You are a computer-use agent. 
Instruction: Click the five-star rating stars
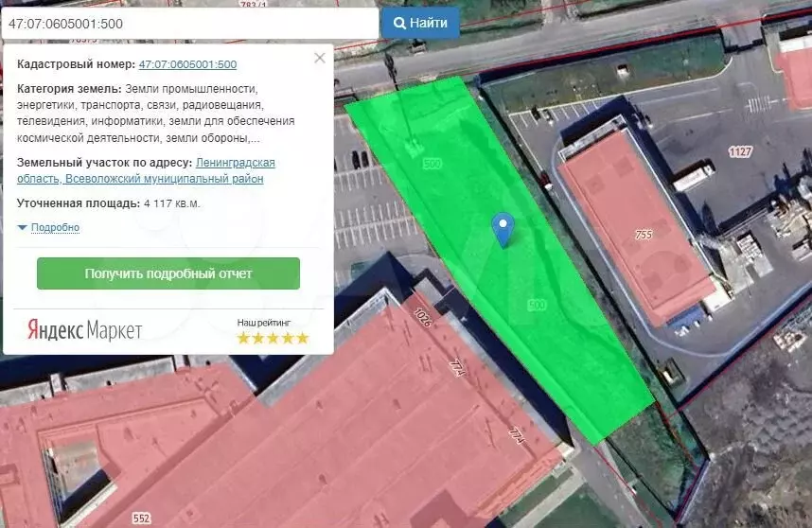point(273,339)
